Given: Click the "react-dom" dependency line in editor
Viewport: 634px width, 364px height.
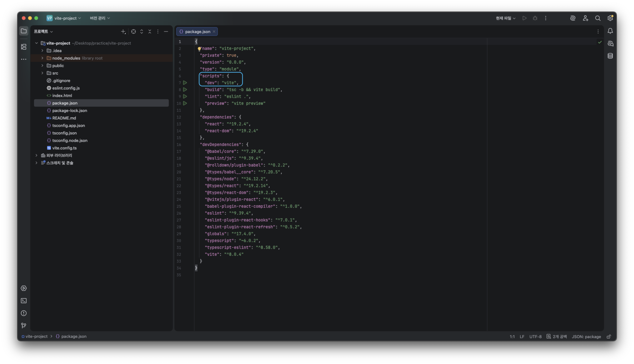Looking at the screenshot, I should coord(231,131).
